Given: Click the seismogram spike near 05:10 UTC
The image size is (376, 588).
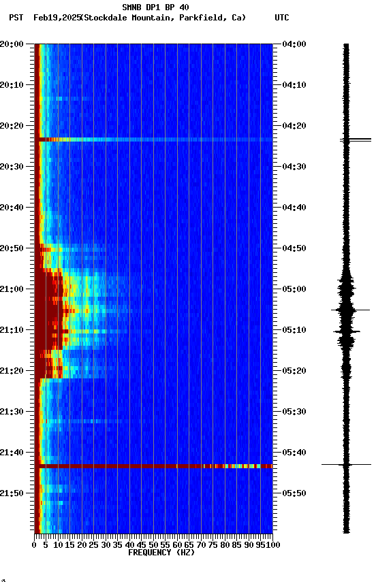Looking at the screenshot, I should pyautogui.click(x=347, y=331).
